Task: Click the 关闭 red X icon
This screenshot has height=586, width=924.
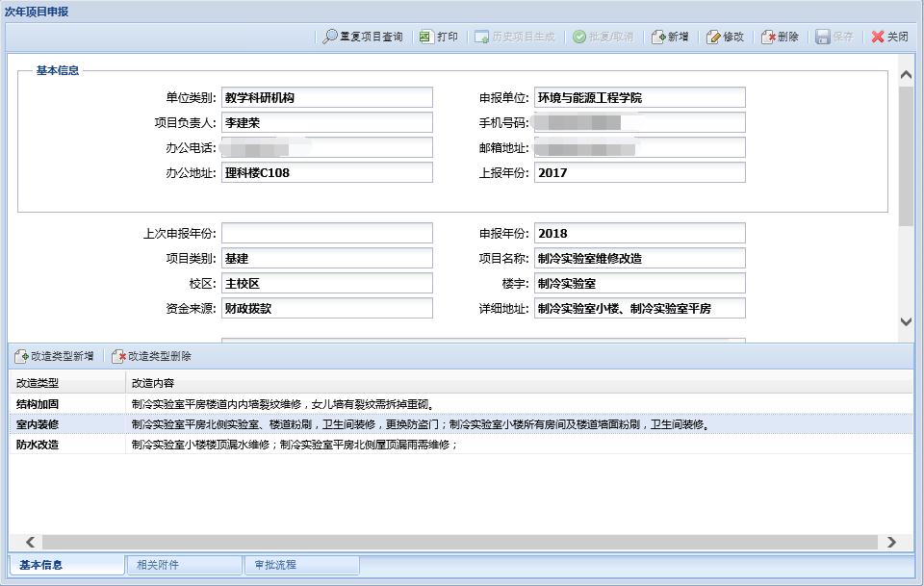Action: pos(878,37)
